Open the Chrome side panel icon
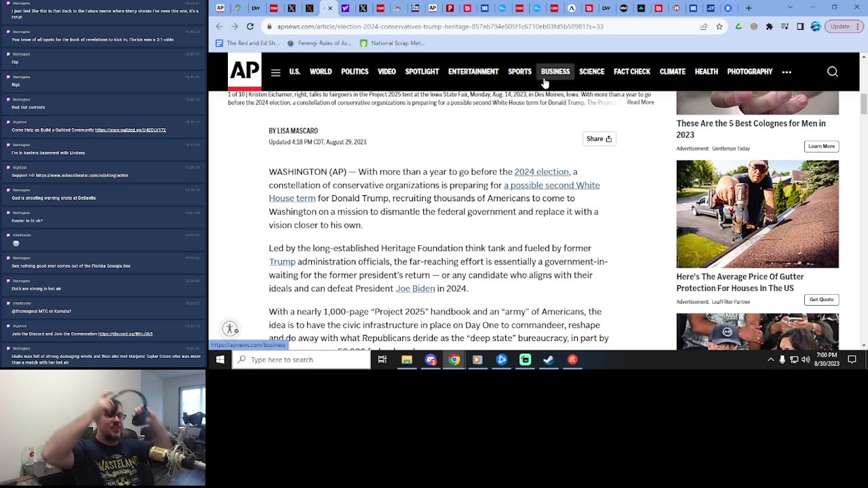Screen dimensions: 868x488 click(x=800, y=26)
